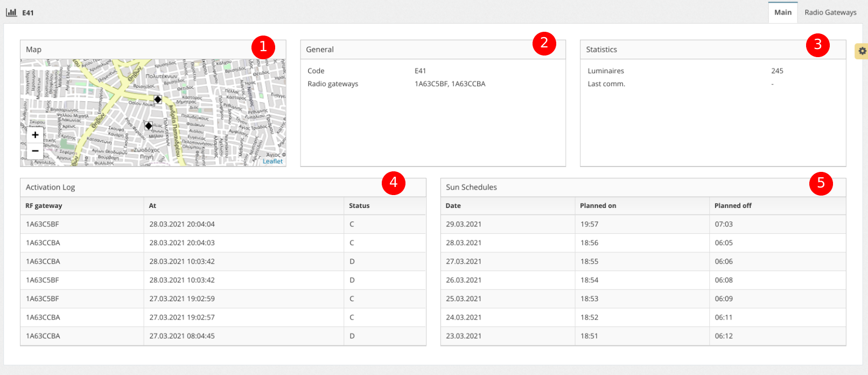The width and height of the screenshot is (868, 375).
Task: Click the Status column header in Activation Log
Action: pos(359,206)
